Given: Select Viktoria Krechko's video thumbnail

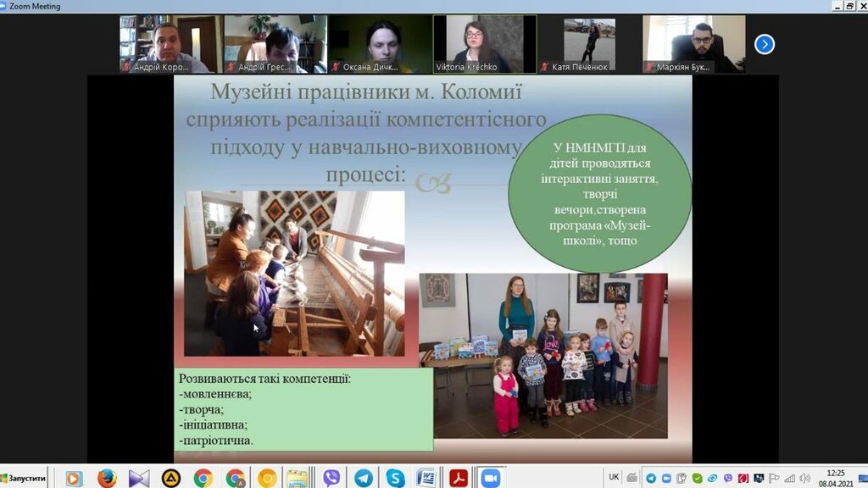Looking at the screenshot, I should 484,44.
